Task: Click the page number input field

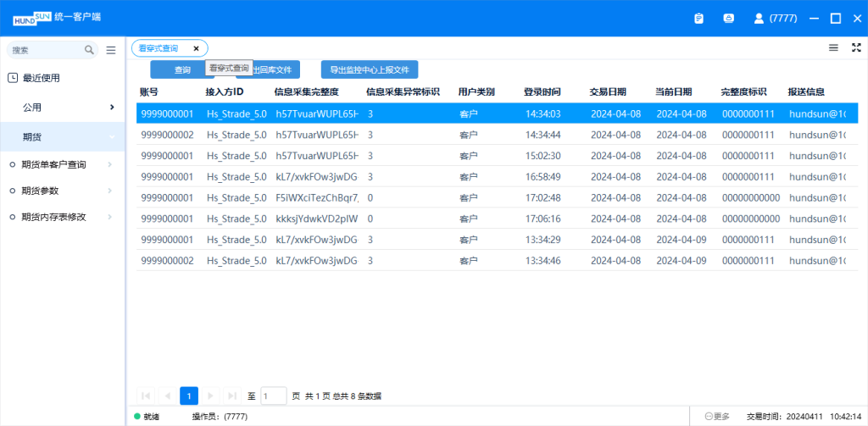Action: tap(274, 396)
